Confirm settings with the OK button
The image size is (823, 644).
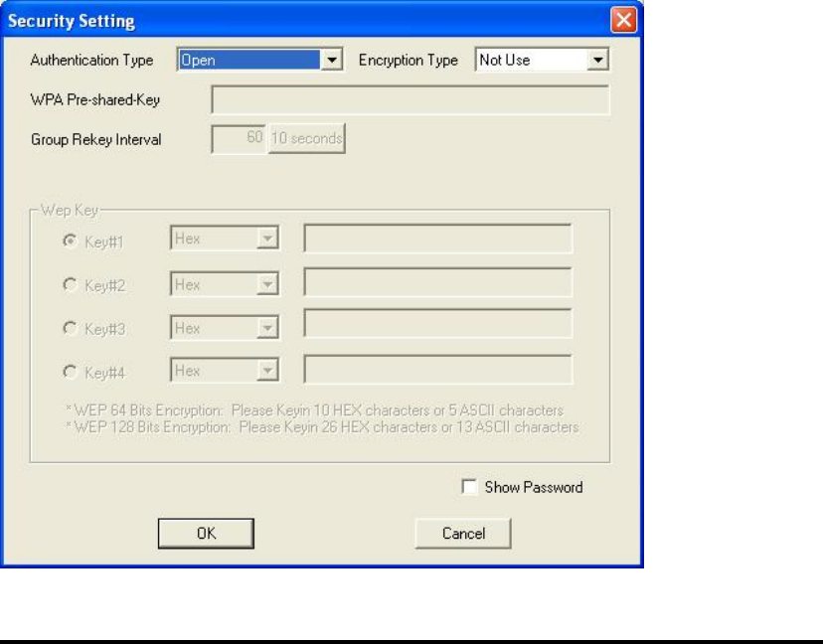pyautogui.click(x=206, y=534)
